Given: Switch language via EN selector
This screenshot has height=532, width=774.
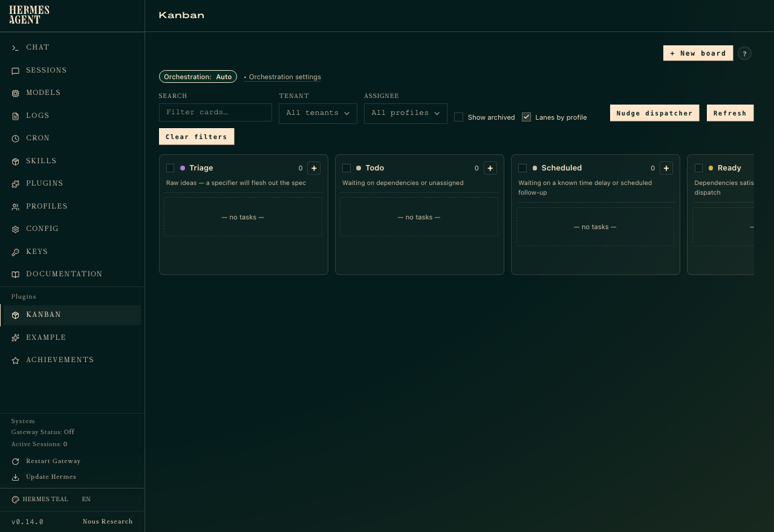Looking at the screenshot, I should pyautogui.click(x=86, y=499).
